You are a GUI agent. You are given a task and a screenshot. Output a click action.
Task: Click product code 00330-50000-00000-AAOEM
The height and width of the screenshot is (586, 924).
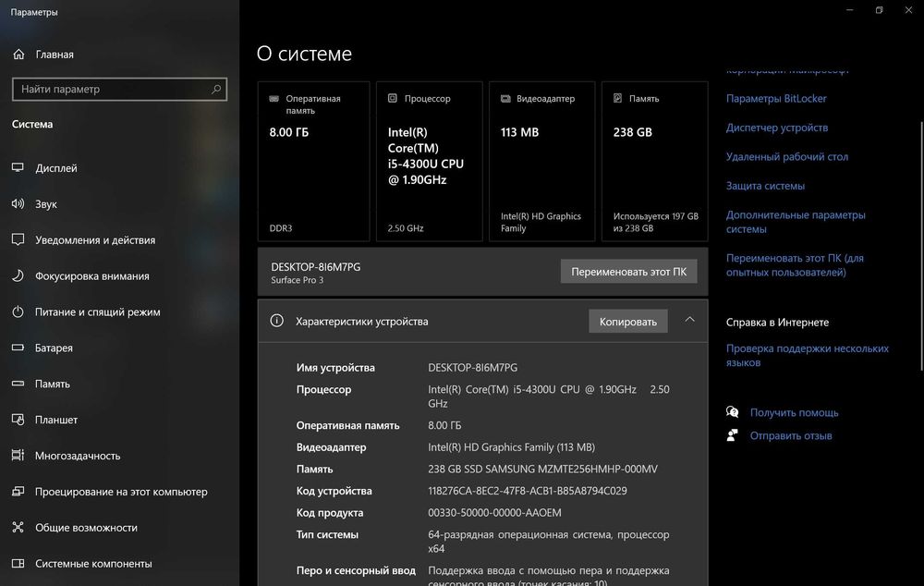[494, 512]
